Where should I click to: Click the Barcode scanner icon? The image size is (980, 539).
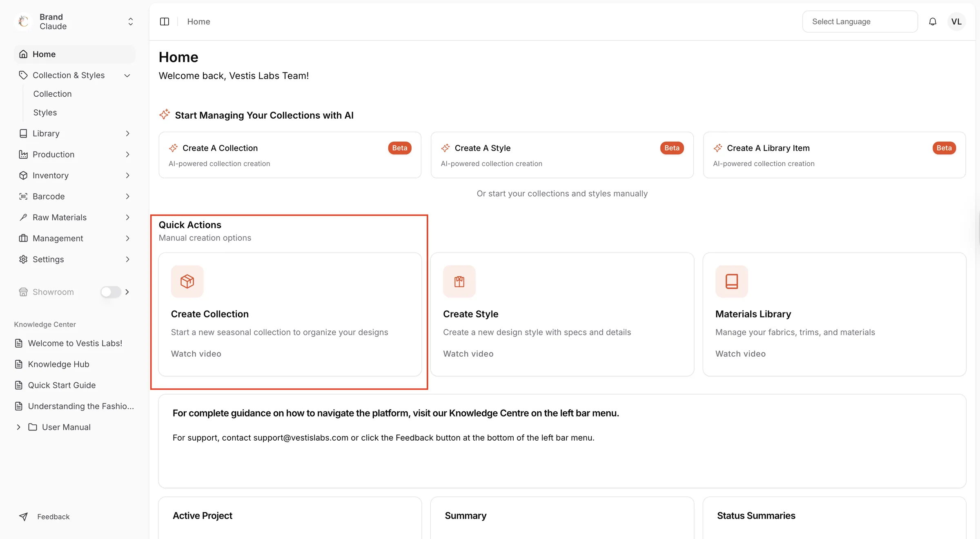tap(23, 196)
